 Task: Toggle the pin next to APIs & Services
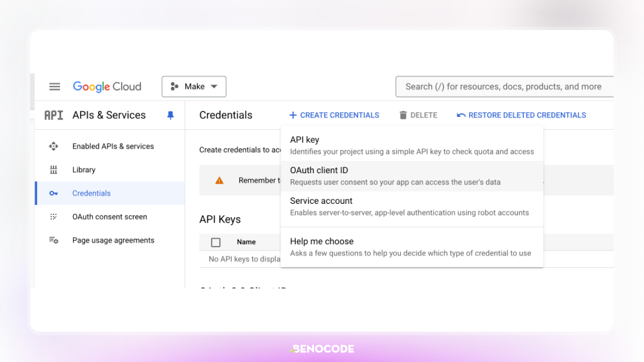coord(171,115)
